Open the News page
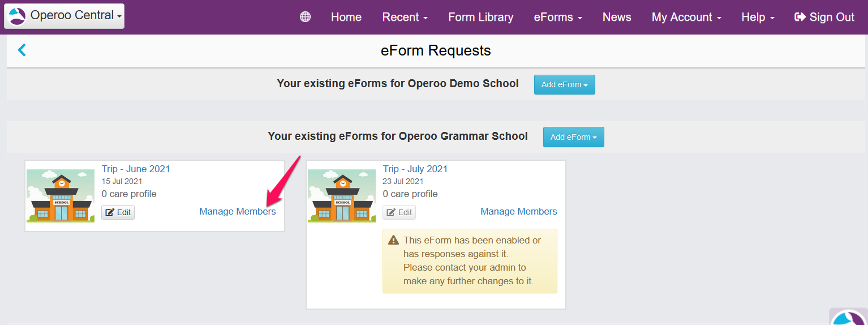This screenshot has width=868, height=325. pos(616,17)
